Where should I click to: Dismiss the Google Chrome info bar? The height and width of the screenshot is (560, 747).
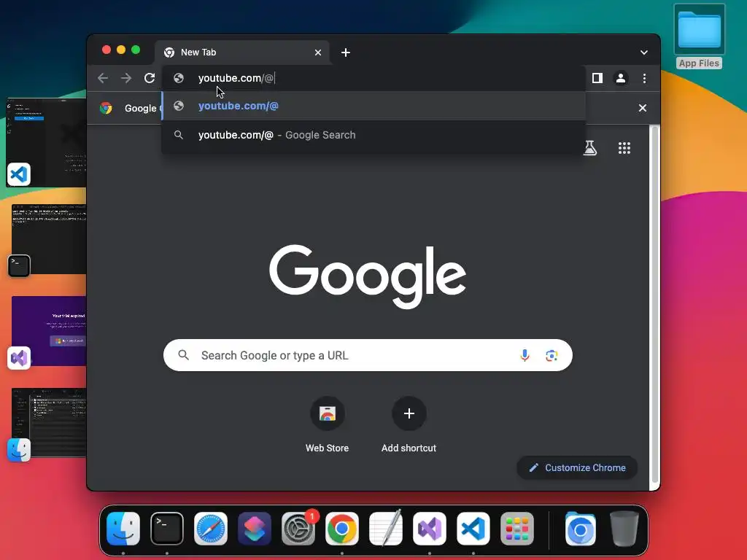[643, 108]
